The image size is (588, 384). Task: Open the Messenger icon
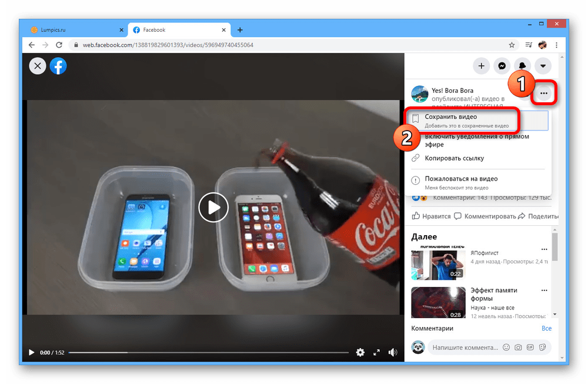tap(502, 66)
